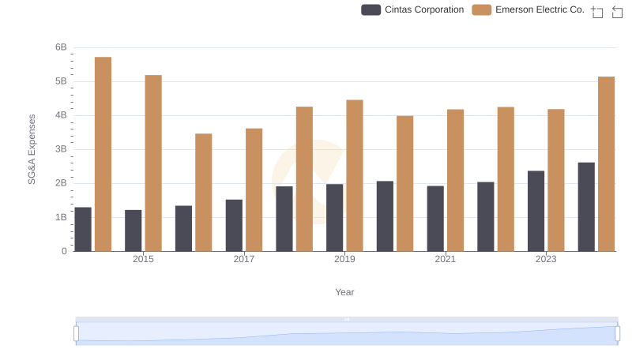Select tallest Emerson bar for 2014
Viewport: 632px width, 364px height.
click(x=103, y=154)
